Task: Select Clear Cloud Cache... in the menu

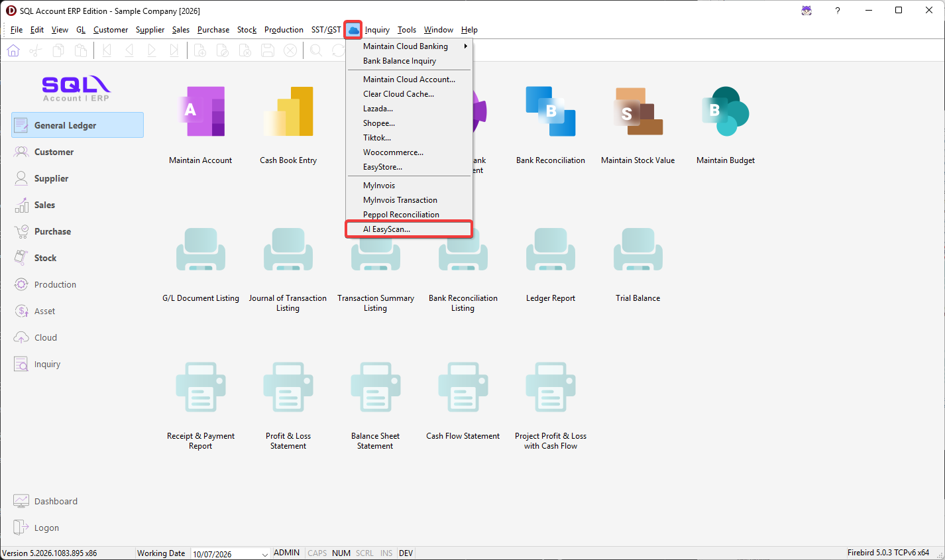Action: (x=410, y=94)
